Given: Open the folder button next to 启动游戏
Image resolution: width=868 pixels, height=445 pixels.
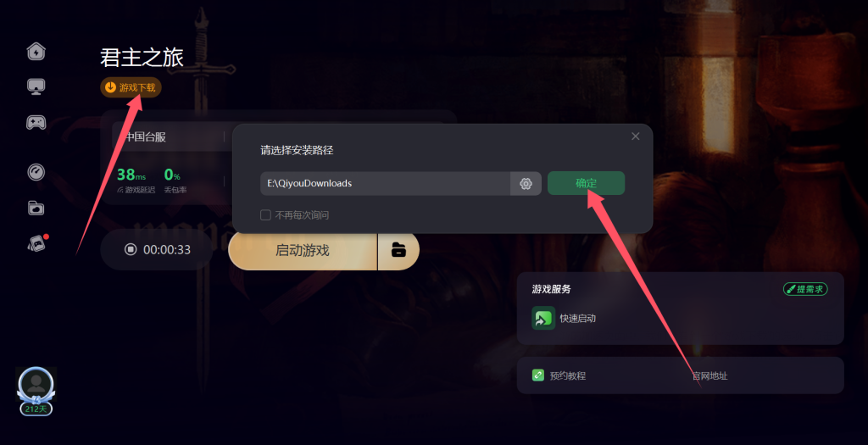Looking at the screenshot, I should coord(398,250).
